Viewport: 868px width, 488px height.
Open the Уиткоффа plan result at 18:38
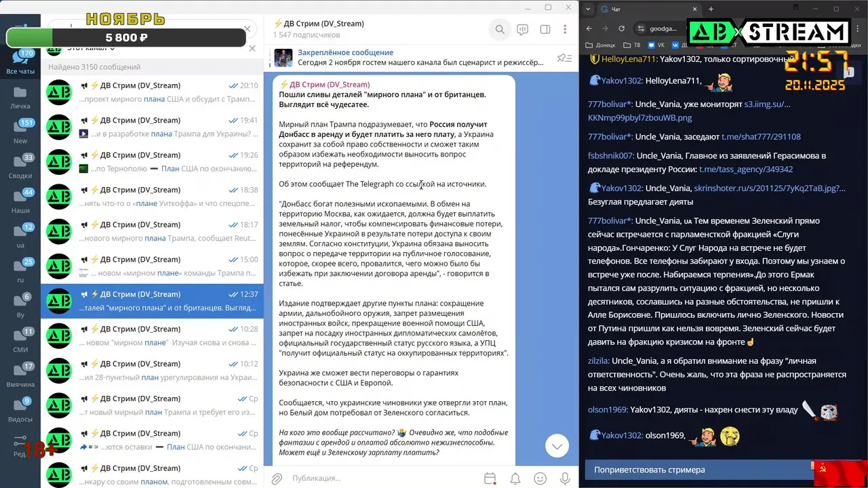[x=152, y=197]
